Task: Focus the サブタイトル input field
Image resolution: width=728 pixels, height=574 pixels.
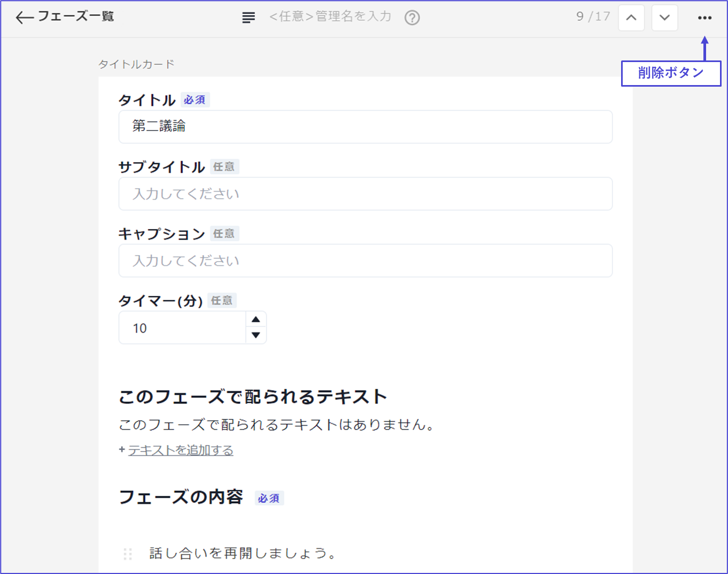Action: click(x=365, y=194)
